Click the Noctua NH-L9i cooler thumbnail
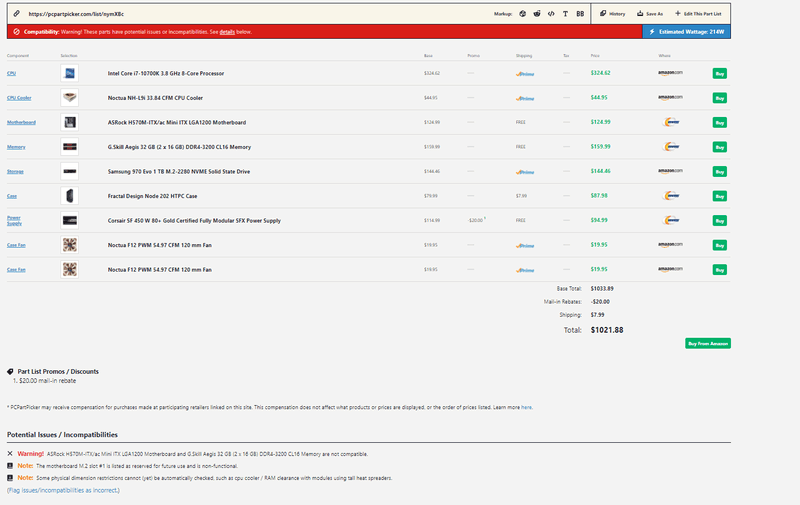Image resolution: width=800 pixels, height=505 pixels. click(69, 98)
